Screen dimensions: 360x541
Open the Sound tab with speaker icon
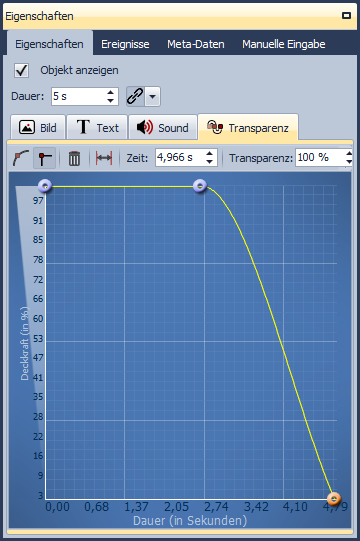pos(163,127)
